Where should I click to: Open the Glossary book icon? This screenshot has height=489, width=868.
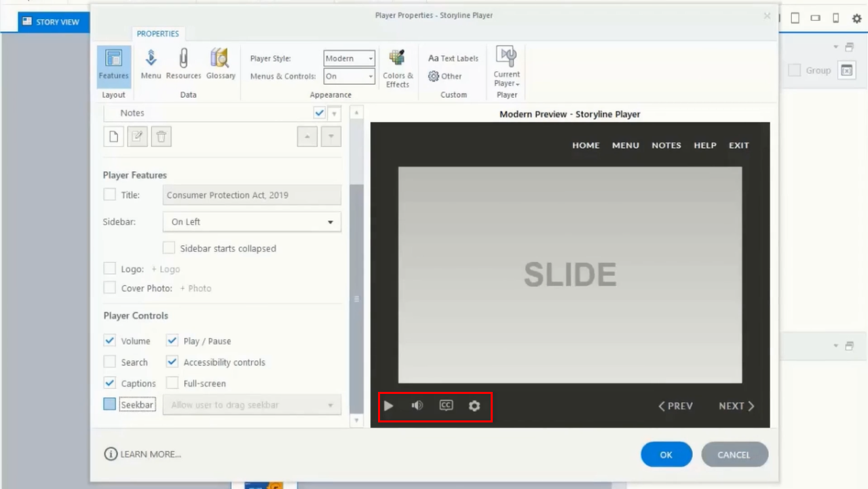(221, 65)
